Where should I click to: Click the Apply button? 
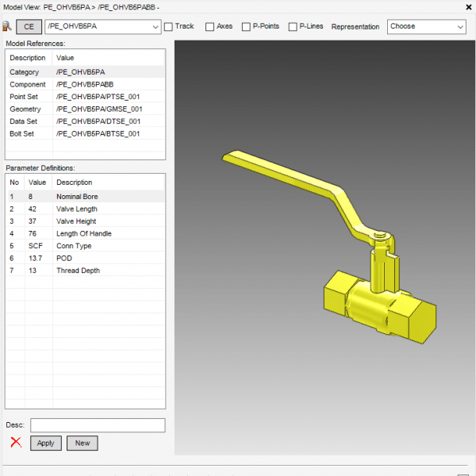click(x=45, y=443)
